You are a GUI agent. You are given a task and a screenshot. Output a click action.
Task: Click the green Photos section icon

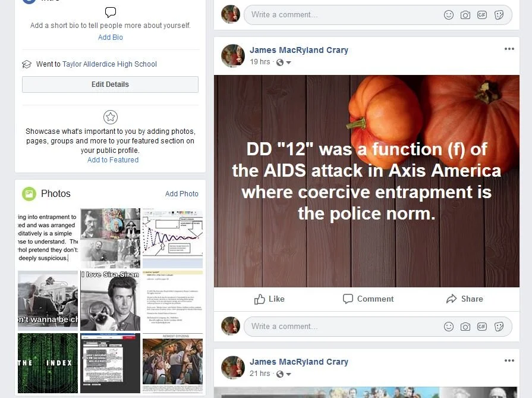tap(29, 194)
